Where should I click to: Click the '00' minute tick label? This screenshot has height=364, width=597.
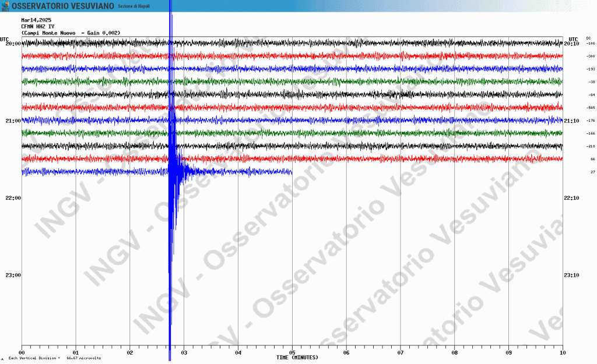pos(22,353)
